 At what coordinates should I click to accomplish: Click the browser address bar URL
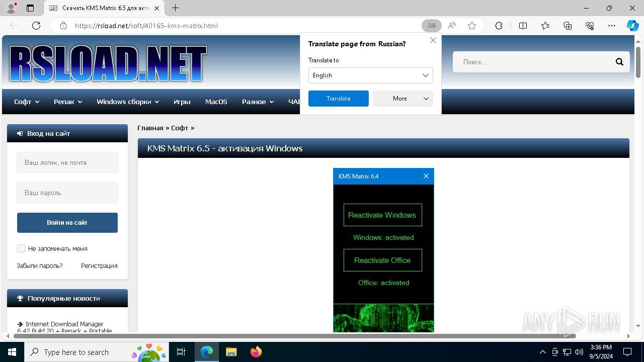(x=146, y=26)
